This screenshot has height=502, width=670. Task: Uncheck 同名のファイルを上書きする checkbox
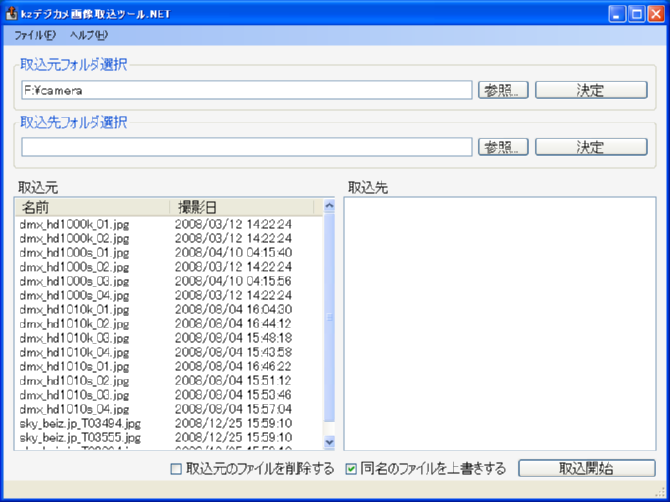[x=351, y=469]
